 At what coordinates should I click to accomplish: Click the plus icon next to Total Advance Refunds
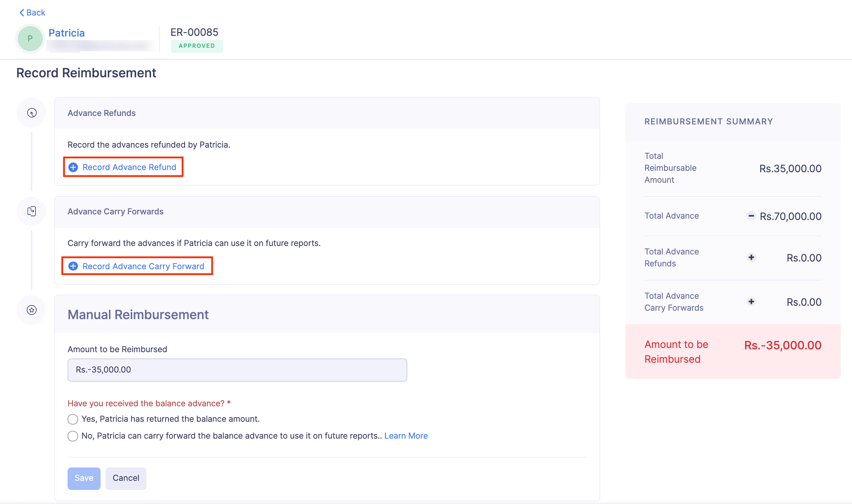pyautogui.click(x=751, y=257)
